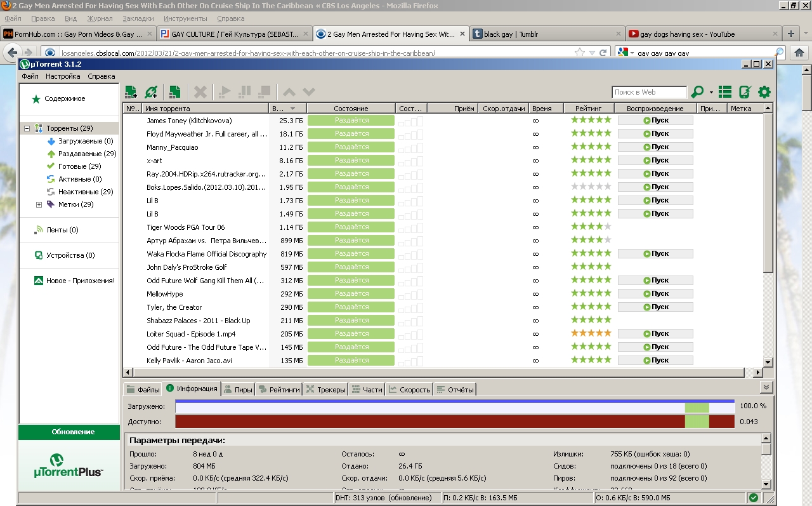Open uTorrent preferences gear icon
Screen dimensions: 812x506
click(x=764, y=92)
